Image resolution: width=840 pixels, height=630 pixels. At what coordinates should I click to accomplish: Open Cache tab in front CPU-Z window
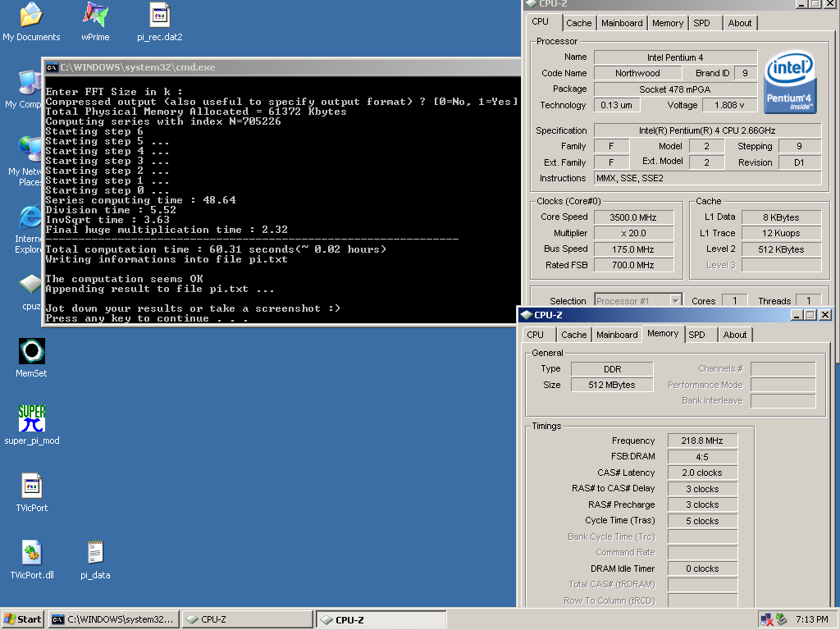[x=573, y=335]
